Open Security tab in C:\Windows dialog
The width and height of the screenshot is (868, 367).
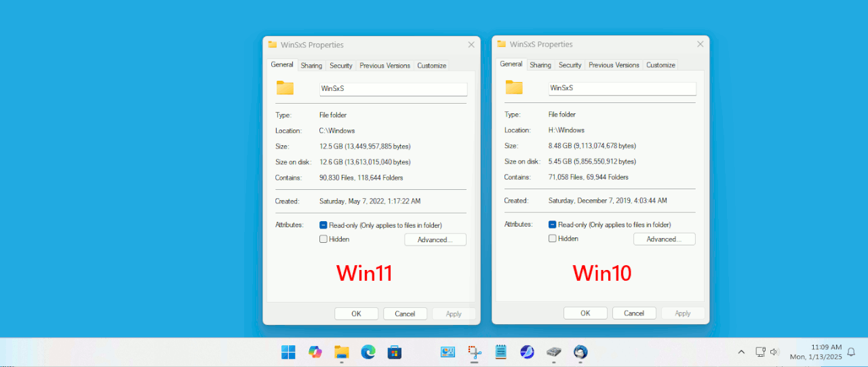click(x=341, y=66)
